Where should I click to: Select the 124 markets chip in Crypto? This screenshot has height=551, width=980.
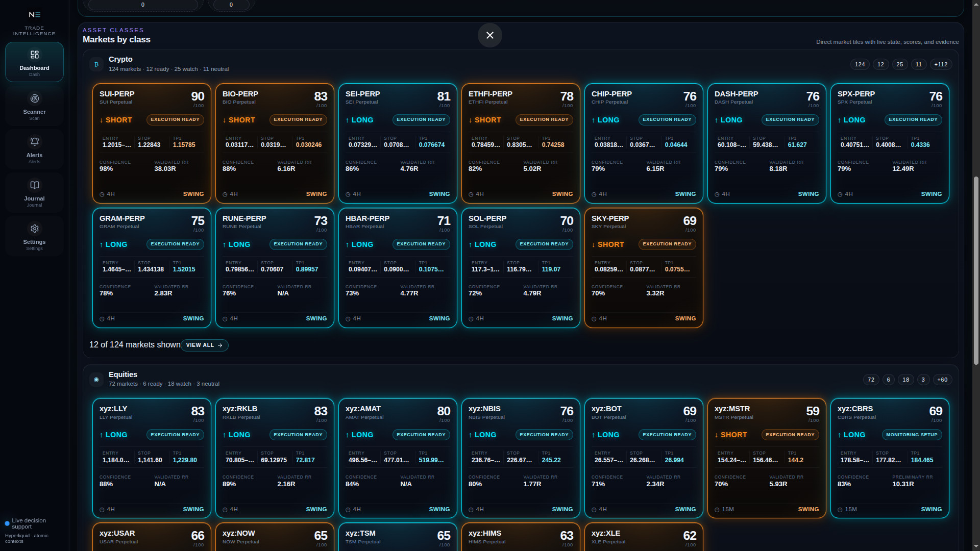pos(860,64)
